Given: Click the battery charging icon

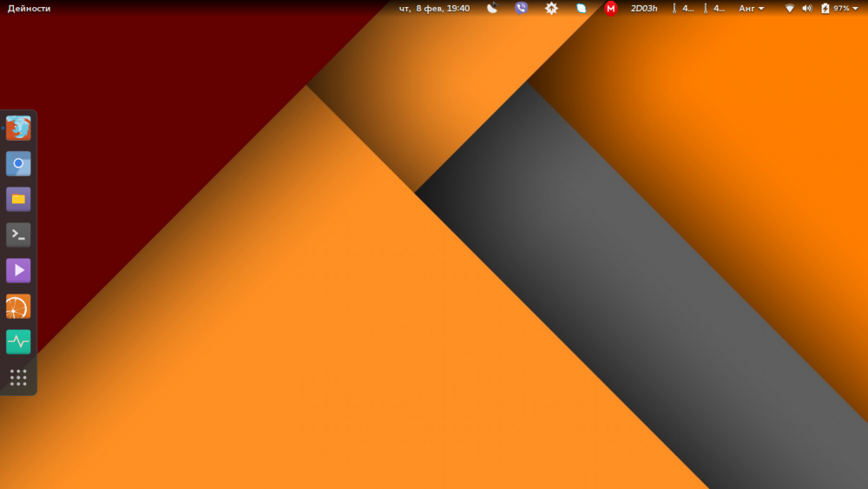Looking at the screenshot, I should (825, 9).
